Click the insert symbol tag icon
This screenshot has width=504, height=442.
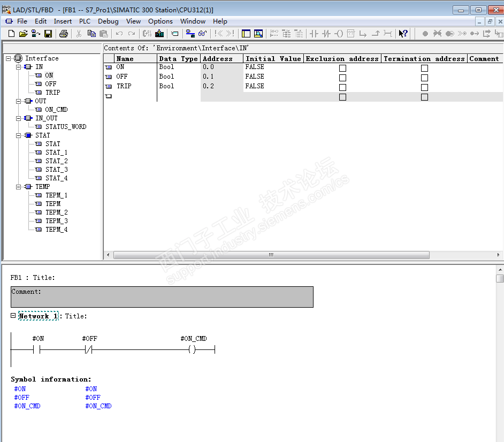[x=174, y=33]
